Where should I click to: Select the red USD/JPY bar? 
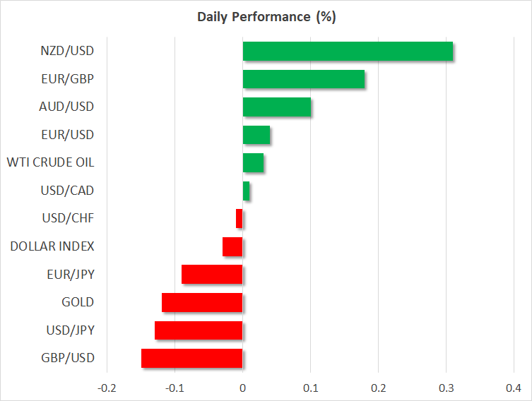tap(199, 330)
